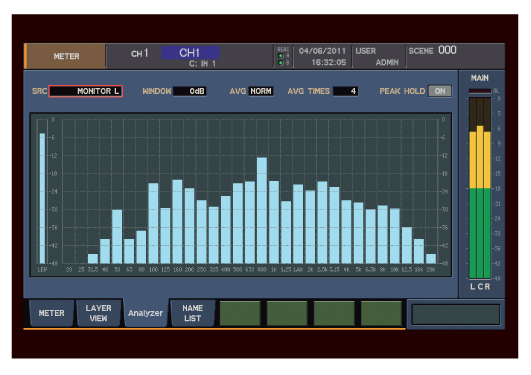Toggle PEAK HOLD ON button

pos(440,91)
